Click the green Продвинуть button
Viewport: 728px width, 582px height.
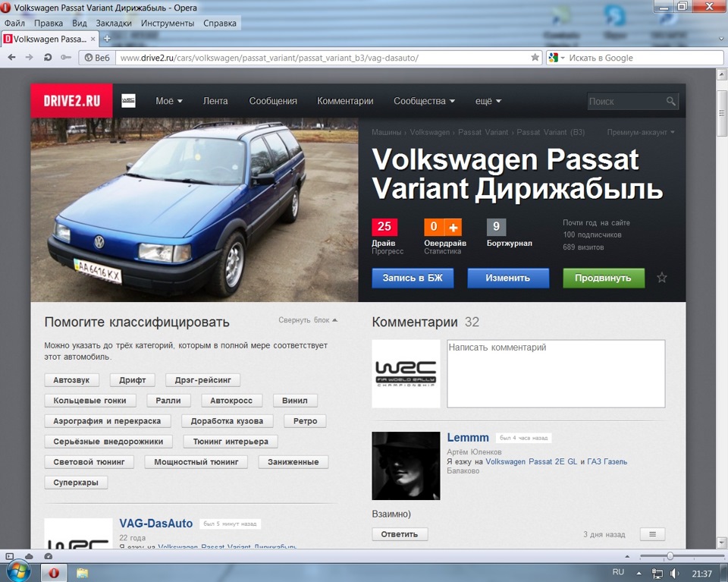[x=604, y=278]
